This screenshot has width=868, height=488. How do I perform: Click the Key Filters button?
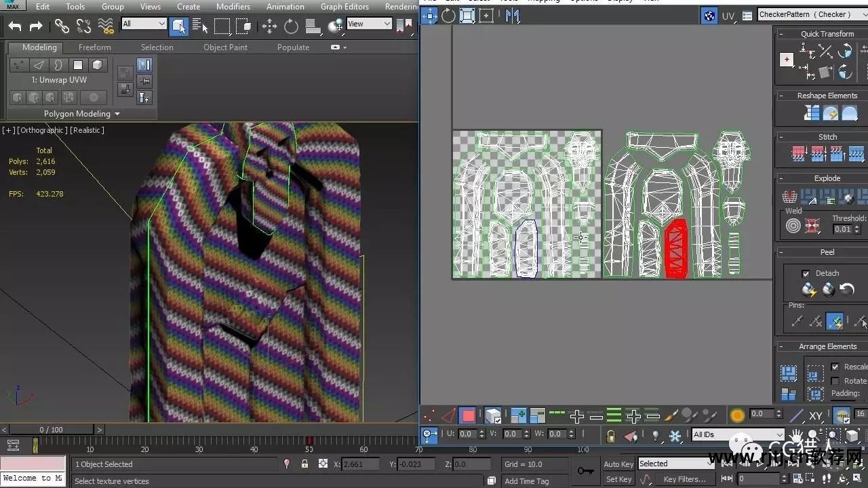[x=684, y=479]
